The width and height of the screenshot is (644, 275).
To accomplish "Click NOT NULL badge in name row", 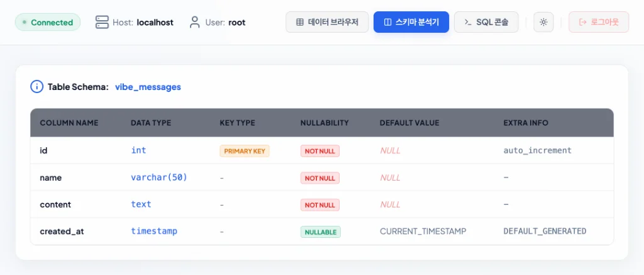I will [x=320, y=178].
